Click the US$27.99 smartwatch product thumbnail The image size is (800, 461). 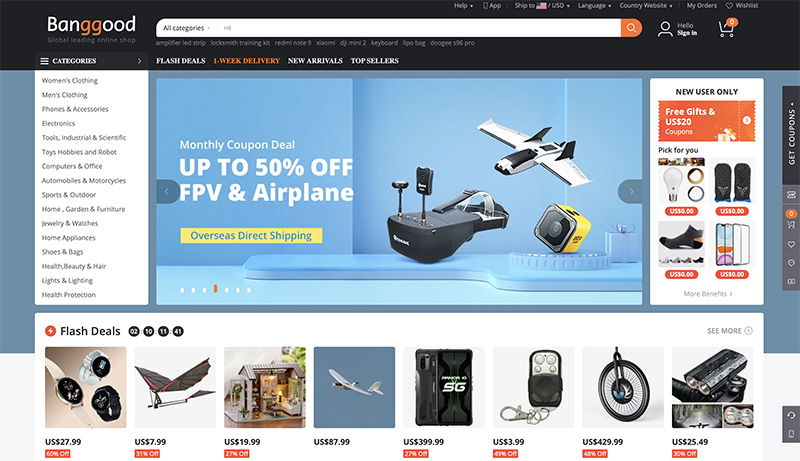86,387
